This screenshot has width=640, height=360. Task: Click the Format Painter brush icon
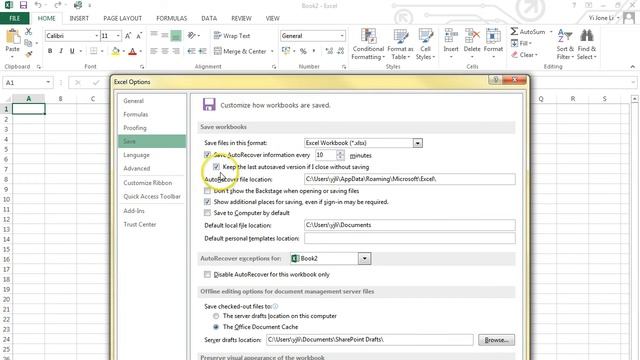(28, 53)
